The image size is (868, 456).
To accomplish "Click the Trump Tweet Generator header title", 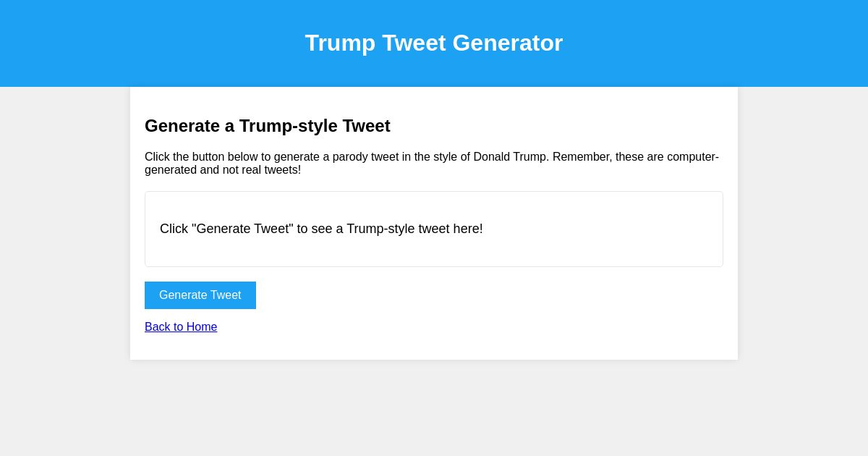I will pos(434,43).
